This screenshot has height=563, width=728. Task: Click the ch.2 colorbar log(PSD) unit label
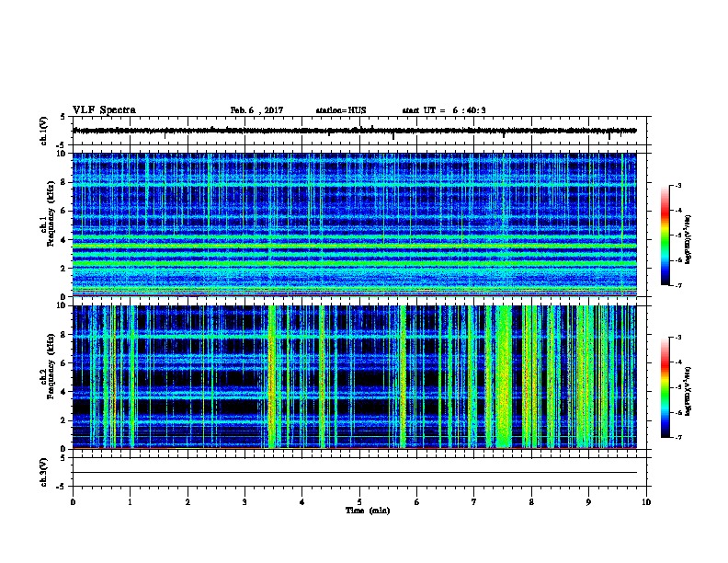click(x=688, y=391)
